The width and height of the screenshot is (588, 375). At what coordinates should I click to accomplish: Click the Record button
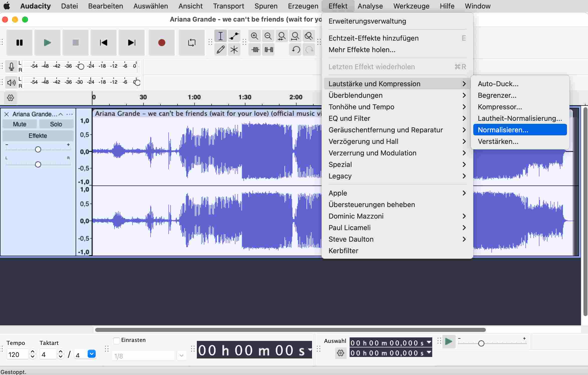[162, 43]
